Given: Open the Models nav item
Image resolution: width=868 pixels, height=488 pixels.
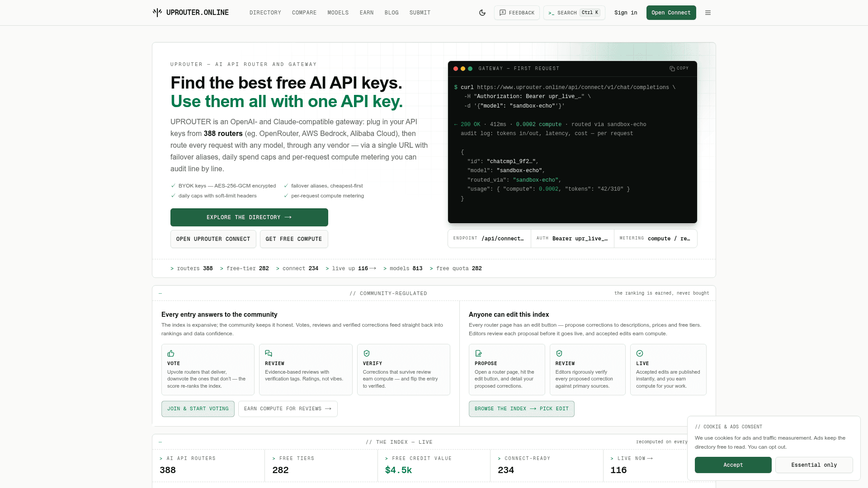Looking at the screenshot, I should tap(338, 13).
